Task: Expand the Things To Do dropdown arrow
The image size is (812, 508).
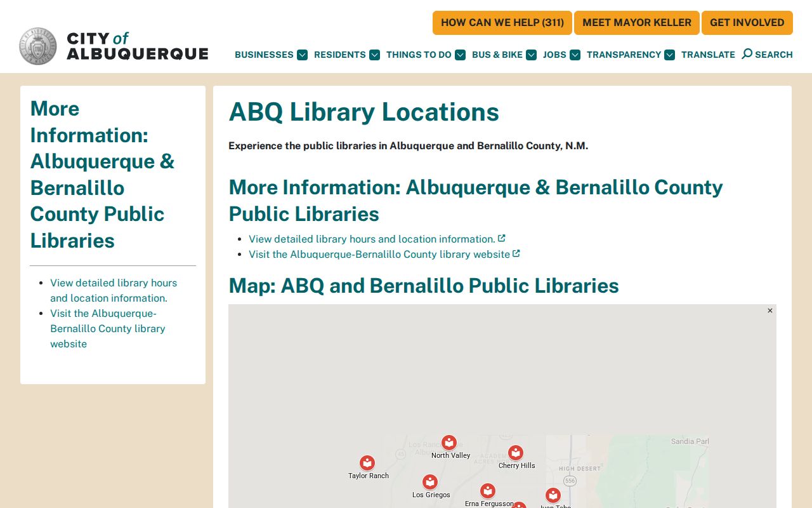Action: point(461,55)
